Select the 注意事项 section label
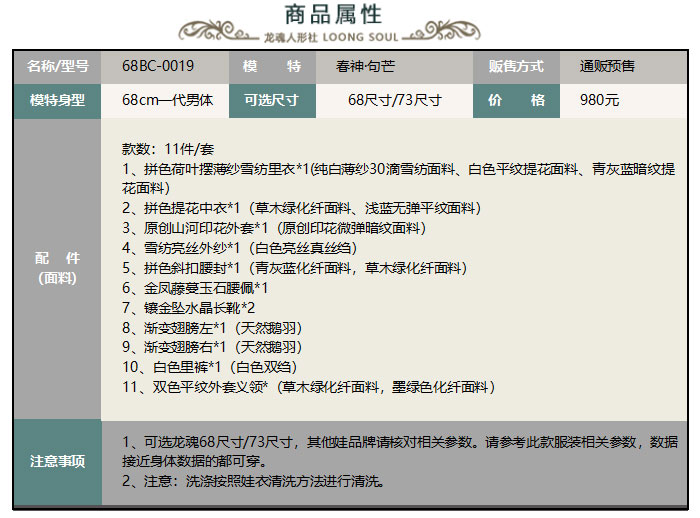This screenshot has width=700, height=518. [x=57, y=461]
